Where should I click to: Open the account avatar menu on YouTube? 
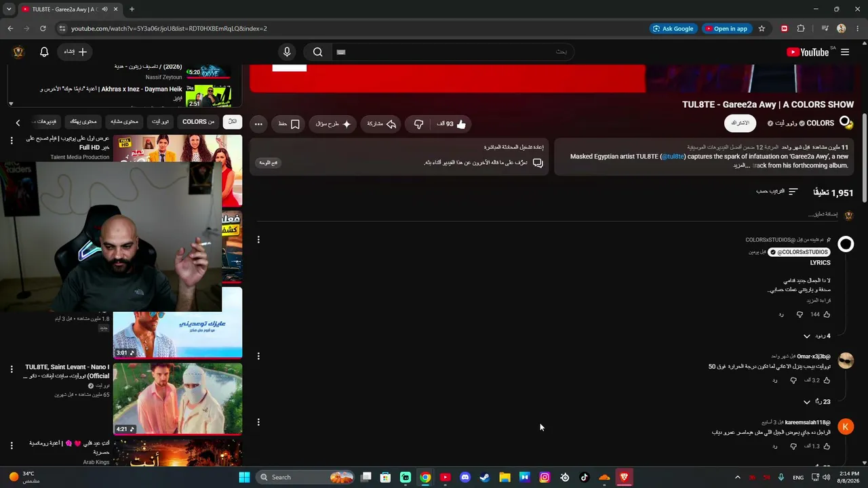click(x=19, y=52)
